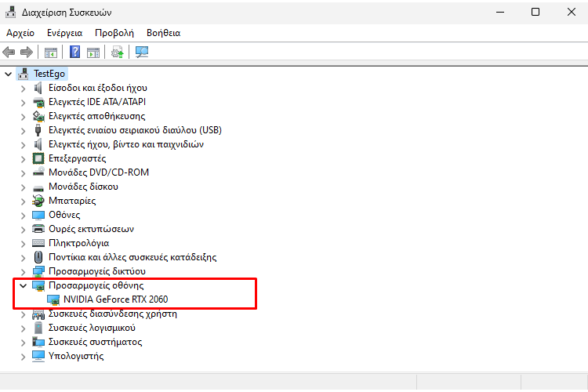Image resolution: width=588 pixels, height=392 pixels.
Task: Select the Πληκτρολόγια category label
Action: (78, 243)
